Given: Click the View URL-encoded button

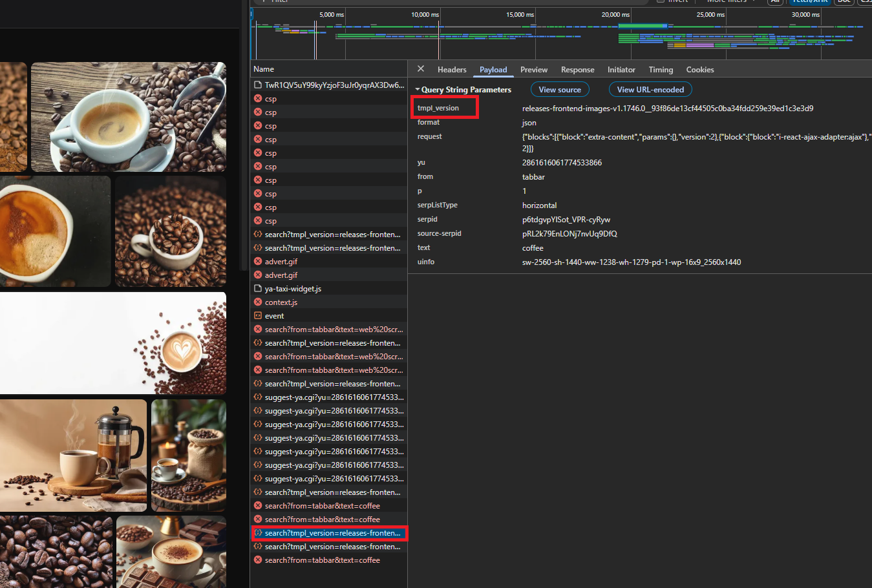Looking at the screenshot, I should pos(650,90).
